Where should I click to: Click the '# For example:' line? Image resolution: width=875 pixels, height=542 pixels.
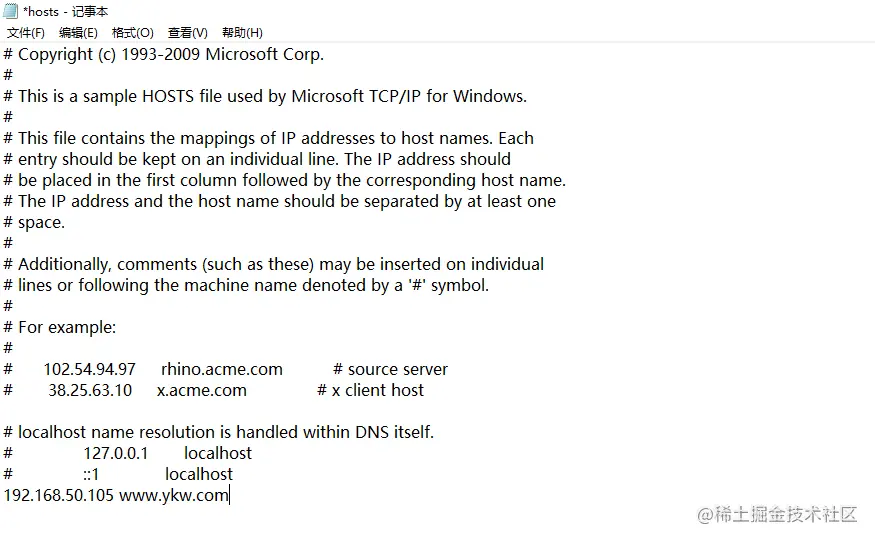(60, 328)
